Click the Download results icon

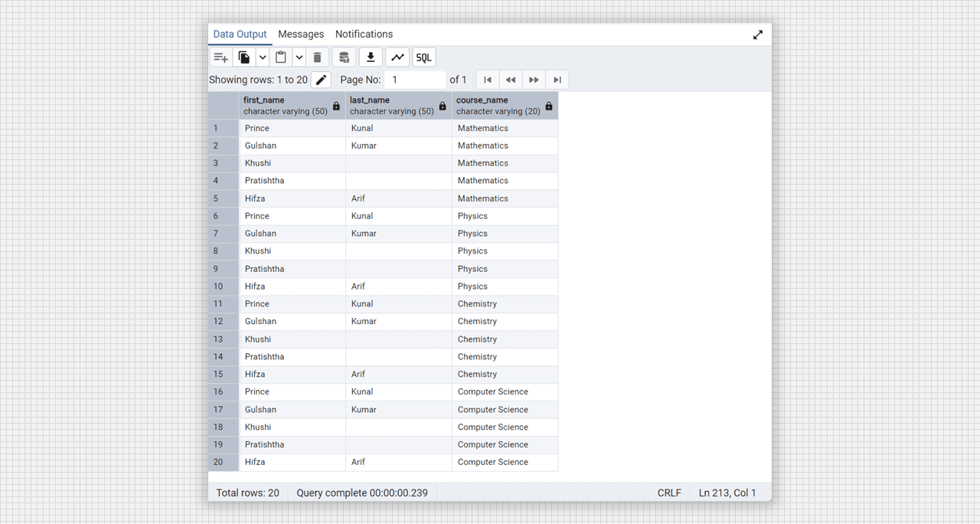tap(371, 57)
